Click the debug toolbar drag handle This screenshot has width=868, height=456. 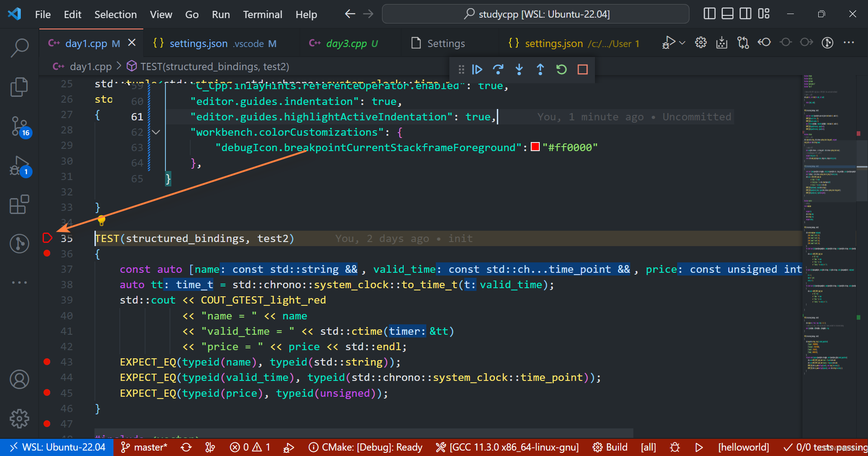tap(461, 69)
